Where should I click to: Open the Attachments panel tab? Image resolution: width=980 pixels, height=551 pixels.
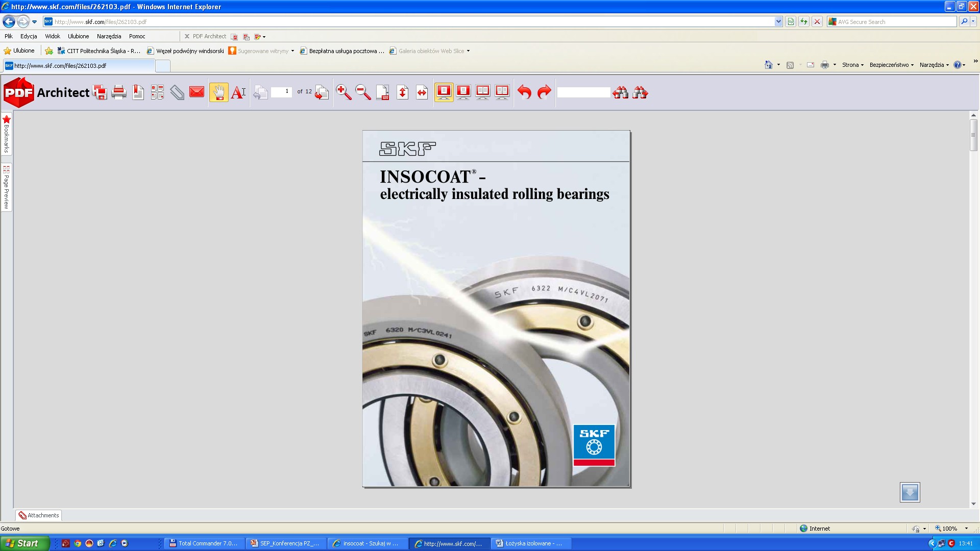tap(39, 515)
